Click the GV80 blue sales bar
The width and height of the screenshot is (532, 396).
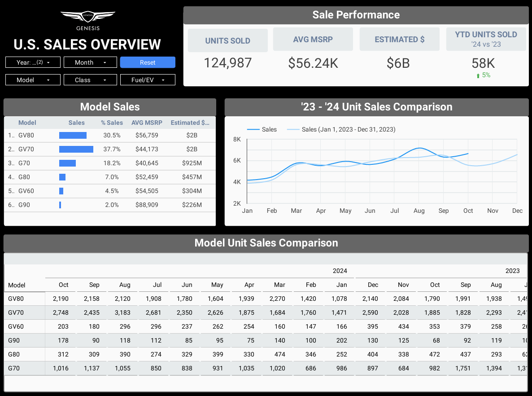[x=73, y=135]
